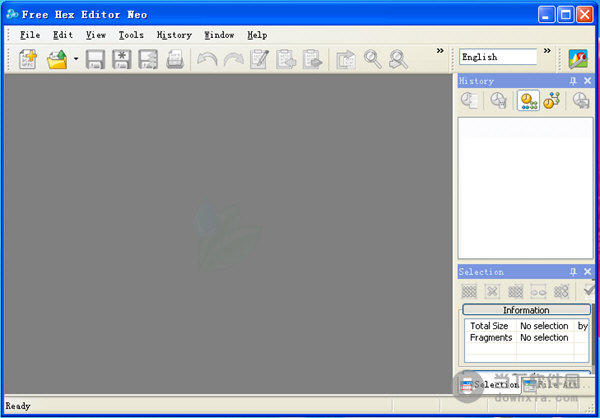This screenshot has height=418, width=600.
Task: Click the New file toolbar icon
Action: click(x=28, y=60)
